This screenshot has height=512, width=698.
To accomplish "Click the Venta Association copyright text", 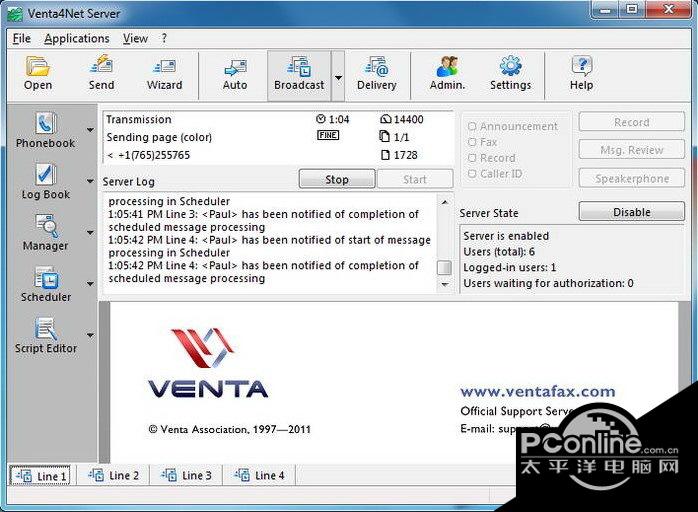I will click(230, 430).
